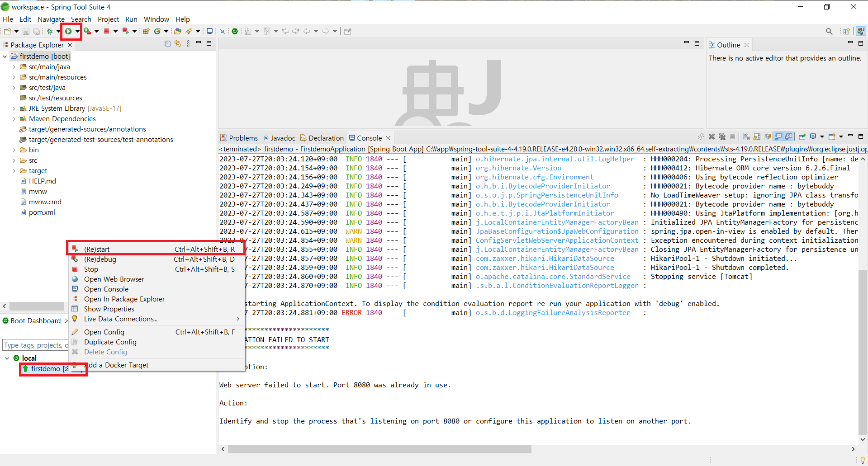The width and height of the screenshot is (868, 466).
Task: Expand Live Data Connections submenu arrow
Action: coord(238,319)
